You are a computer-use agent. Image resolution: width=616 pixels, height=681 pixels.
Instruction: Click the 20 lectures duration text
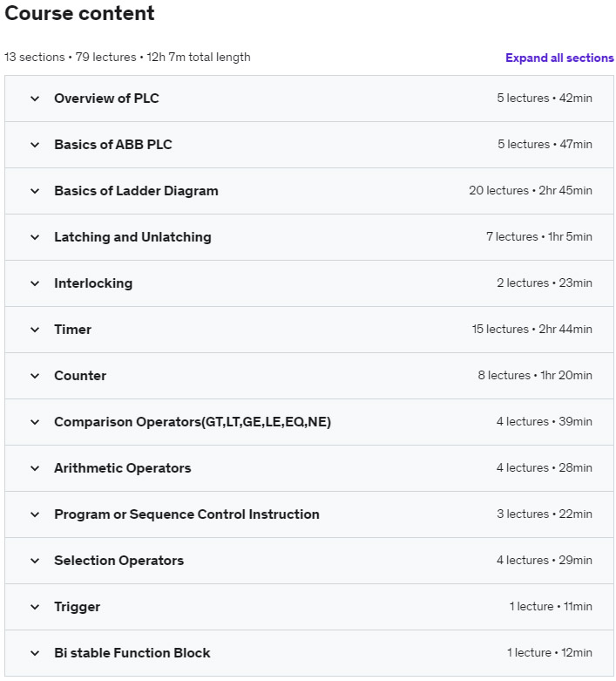click(x=530, y=191)
